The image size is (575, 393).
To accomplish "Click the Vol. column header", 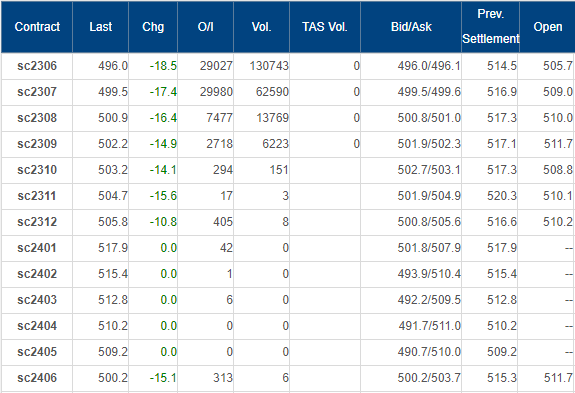I will point(261,27).
